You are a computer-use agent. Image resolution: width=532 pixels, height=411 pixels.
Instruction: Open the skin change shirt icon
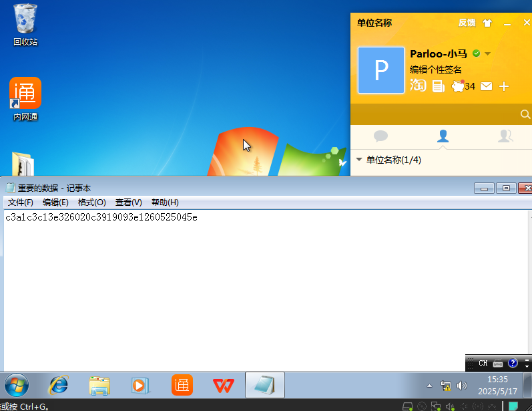(x=487, y=23)
